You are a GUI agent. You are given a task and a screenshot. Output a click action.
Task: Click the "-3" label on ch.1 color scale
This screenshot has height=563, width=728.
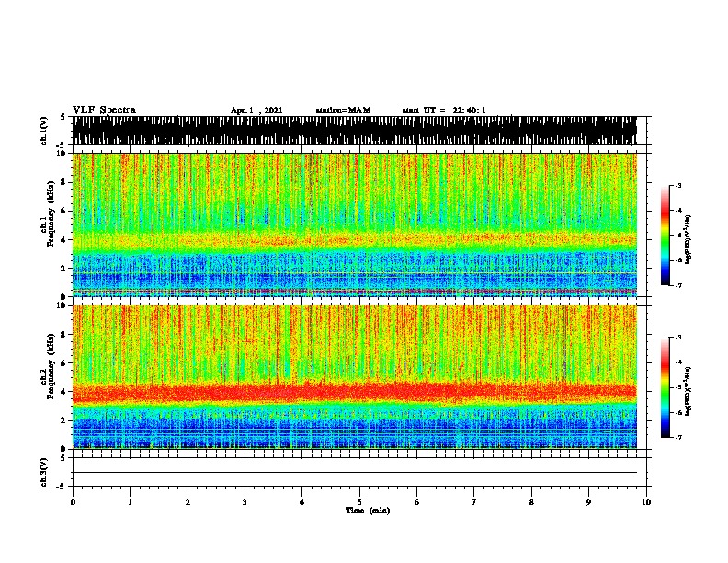(x=678, y=185)
